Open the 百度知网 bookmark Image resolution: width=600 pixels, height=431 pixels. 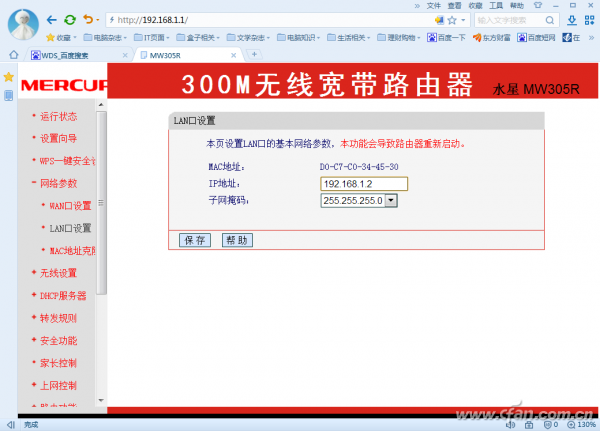coord(536,38)
